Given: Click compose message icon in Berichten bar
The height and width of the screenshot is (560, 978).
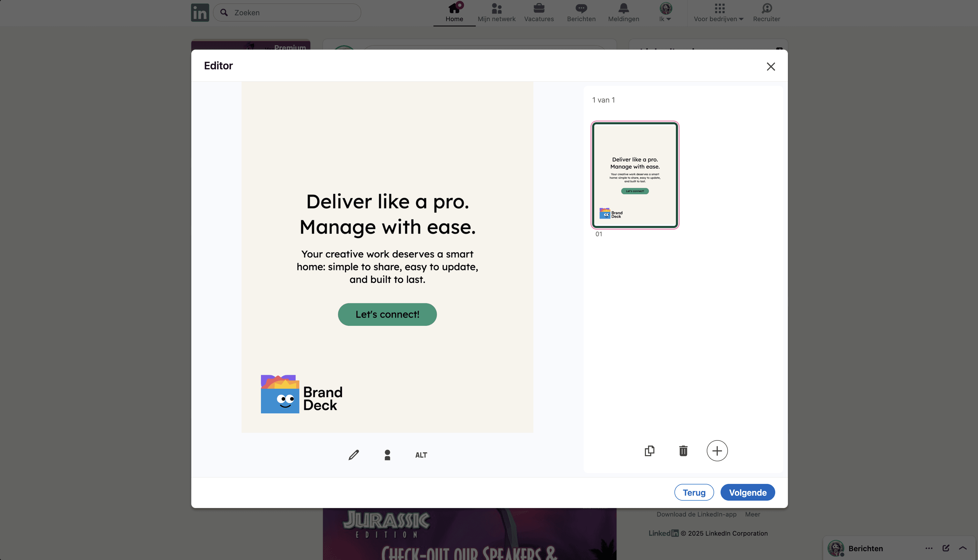Looking at the screenshot, I should 946,548.
